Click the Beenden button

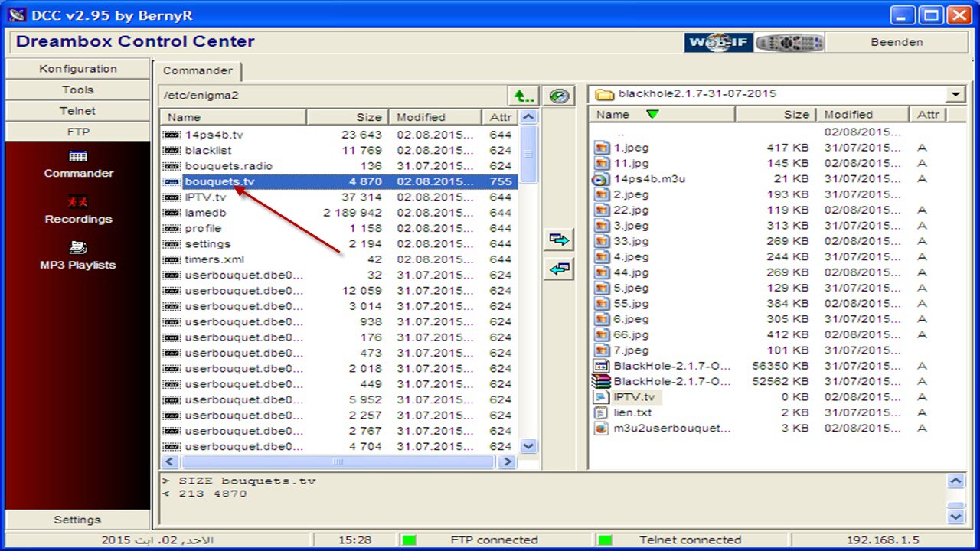coord(897,42)
